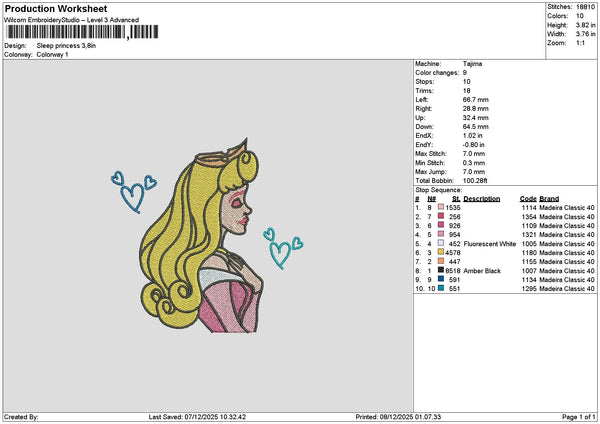This screenshot has width=600, height=424.
Task: Click the EndX value 1.02 in
Action: pyautogui.click(x=473, y=135)
